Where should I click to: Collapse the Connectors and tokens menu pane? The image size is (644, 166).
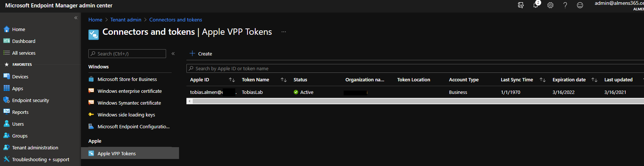coord(173,54)
